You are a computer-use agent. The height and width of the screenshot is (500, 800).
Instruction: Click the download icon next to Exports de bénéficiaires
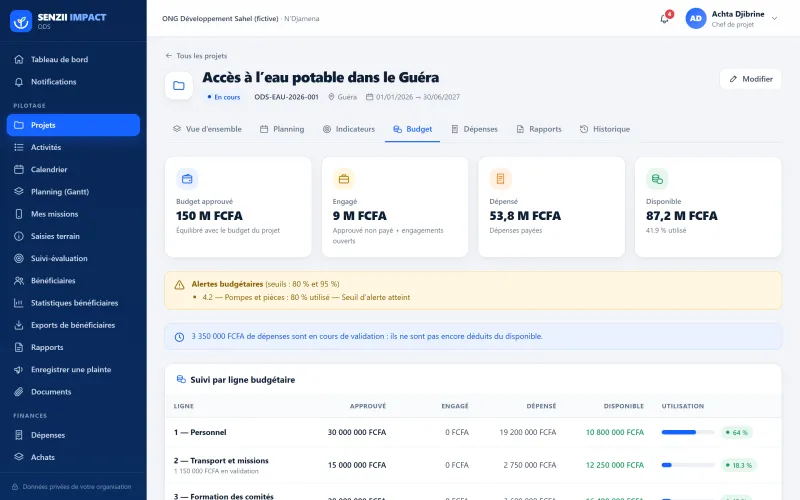click(x=19, y=325)
